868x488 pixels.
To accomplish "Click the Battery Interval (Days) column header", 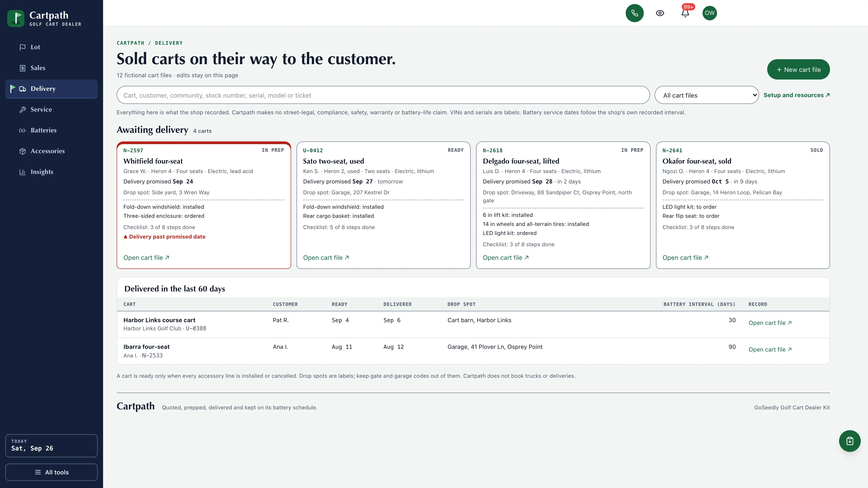I will [x=700, y=304].
